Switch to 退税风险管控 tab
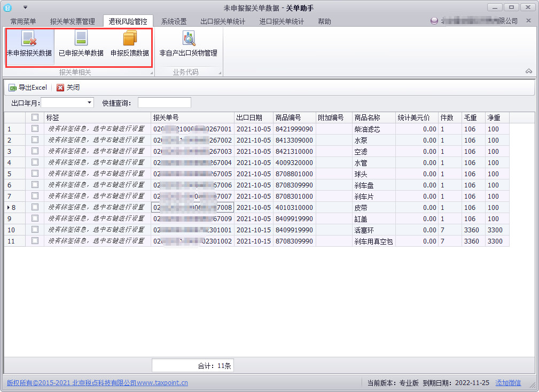539x392 pixels. click(128, 21)
